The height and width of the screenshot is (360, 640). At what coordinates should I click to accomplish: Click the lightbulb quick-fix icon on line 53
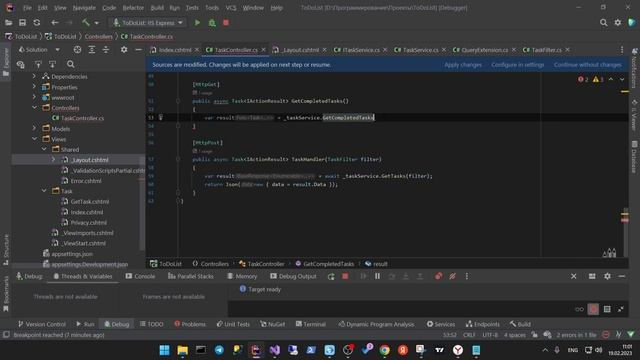click(x=161, y=118)
